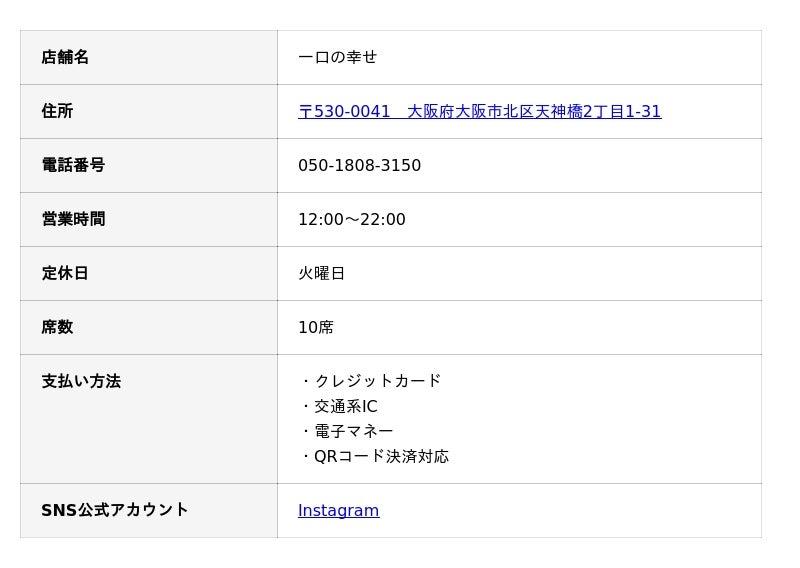Click the 10席 seat count value
This screenshot has width=800, height=568.
click(x=315, y=328)
